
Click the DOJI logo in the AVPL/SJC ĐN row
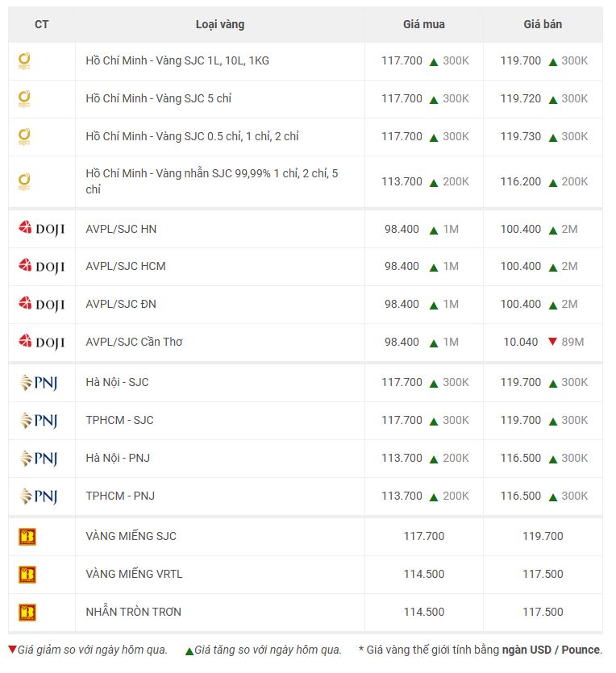(x=42, y=304)
